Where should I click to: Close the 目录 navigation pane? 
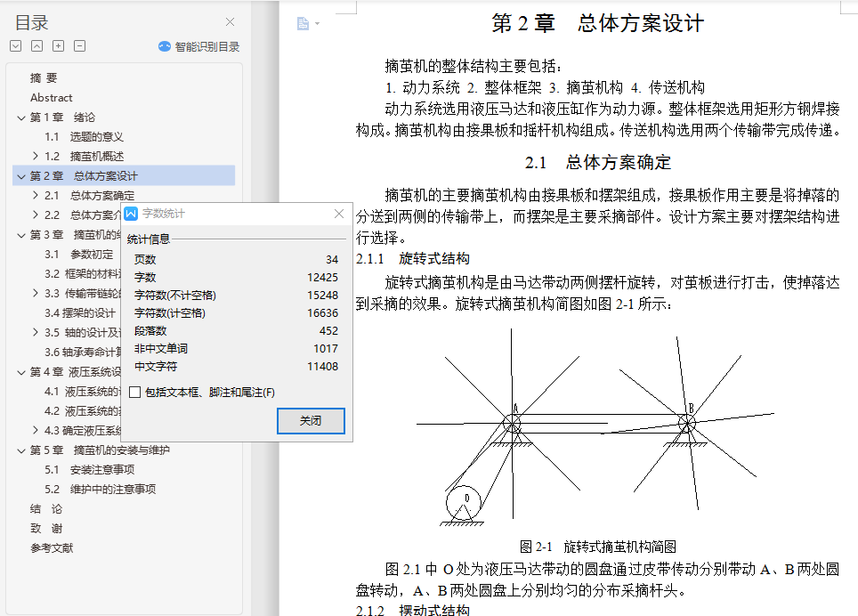pos(230,22)
